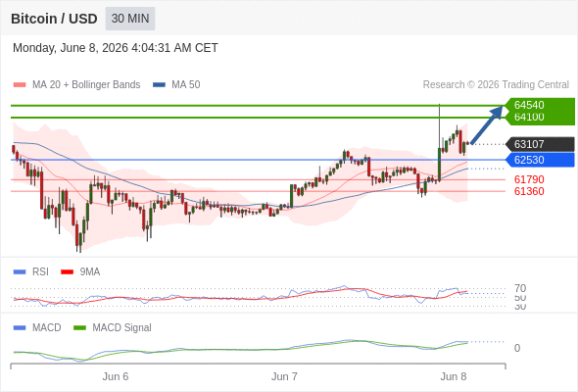Click the MA 20 + Bollinger Bands legend label
Screen dimensions: 578x392
point(86,85)
